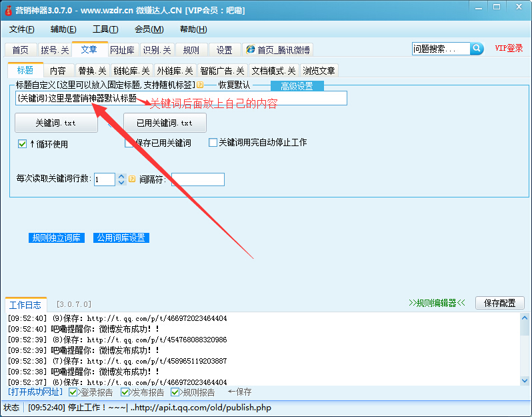Screen dimensions: 532x417
Task: Toggle the 规则报告 checkbox
Action: coord(175,392)
